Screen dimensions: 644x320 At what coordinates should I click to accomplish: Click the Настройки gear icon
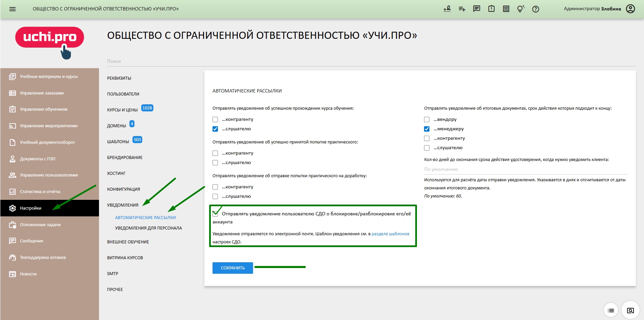(x=13, y=208)
